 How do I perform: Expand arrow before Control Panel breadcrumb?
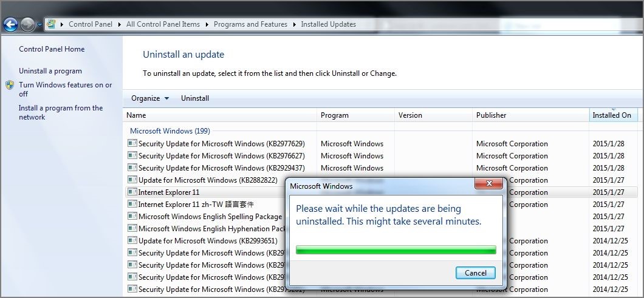tap(62, 25)
